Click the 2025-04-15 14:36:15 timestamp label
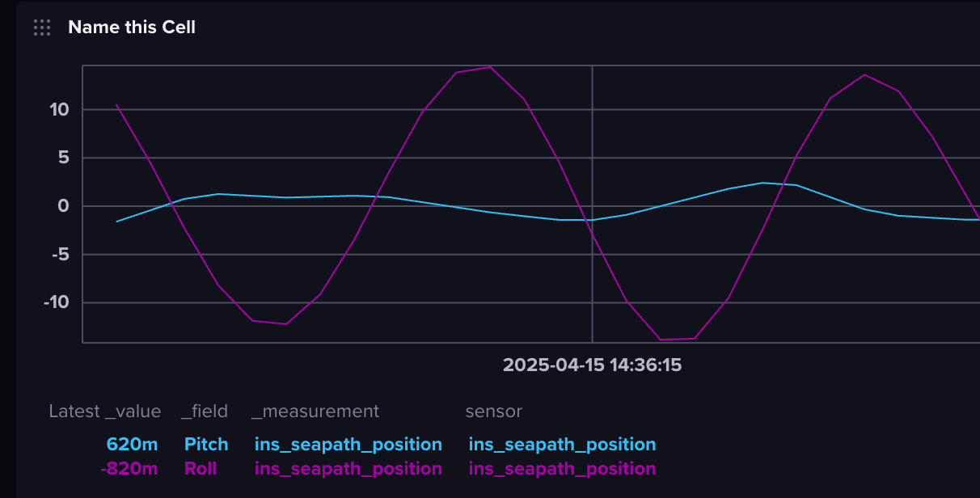 (592, 365)
